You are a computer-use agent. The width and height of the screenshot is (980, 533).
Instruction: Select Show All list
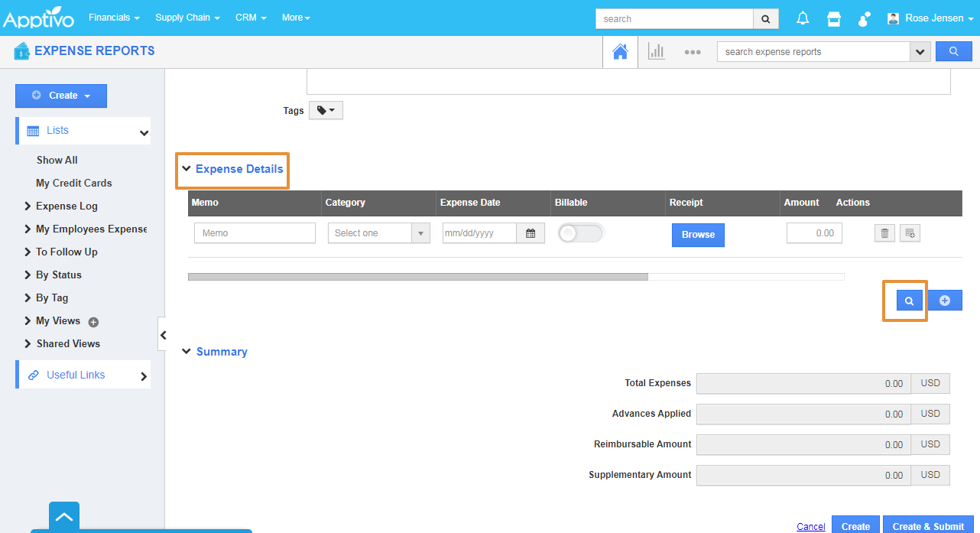pyautogui.click(x=57, y=160)
